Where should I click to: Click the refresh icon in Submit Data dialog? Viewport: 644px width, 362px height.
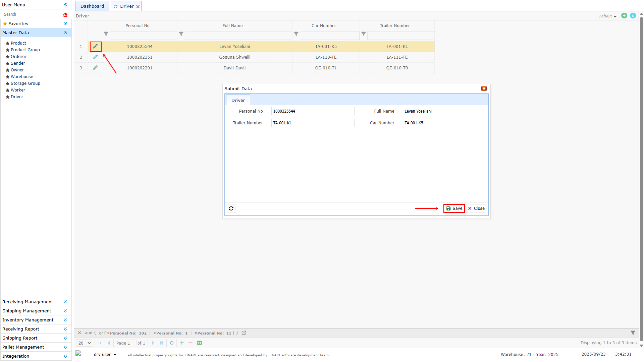tap(231, 208)
